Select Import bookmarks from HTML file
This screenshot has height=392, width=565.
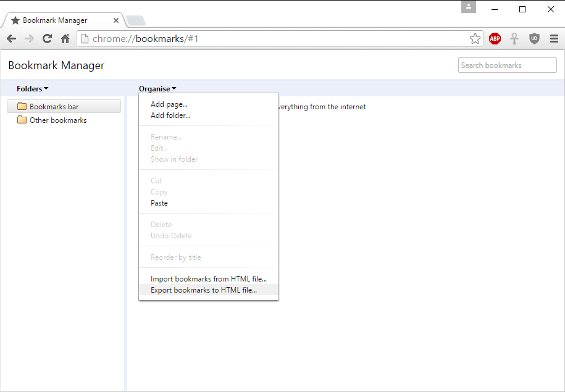208,279
